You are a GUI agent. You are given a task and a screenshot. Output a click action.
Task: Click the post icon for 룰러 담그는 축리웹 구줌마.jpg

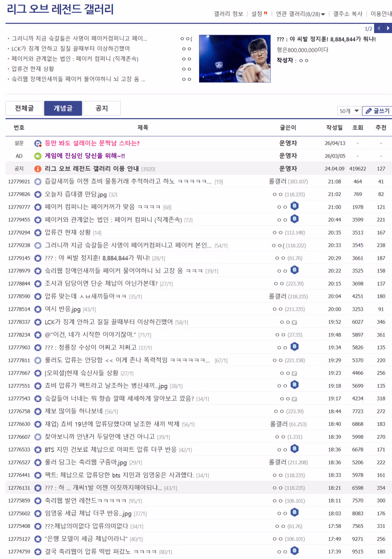click(x=38, y=462)
